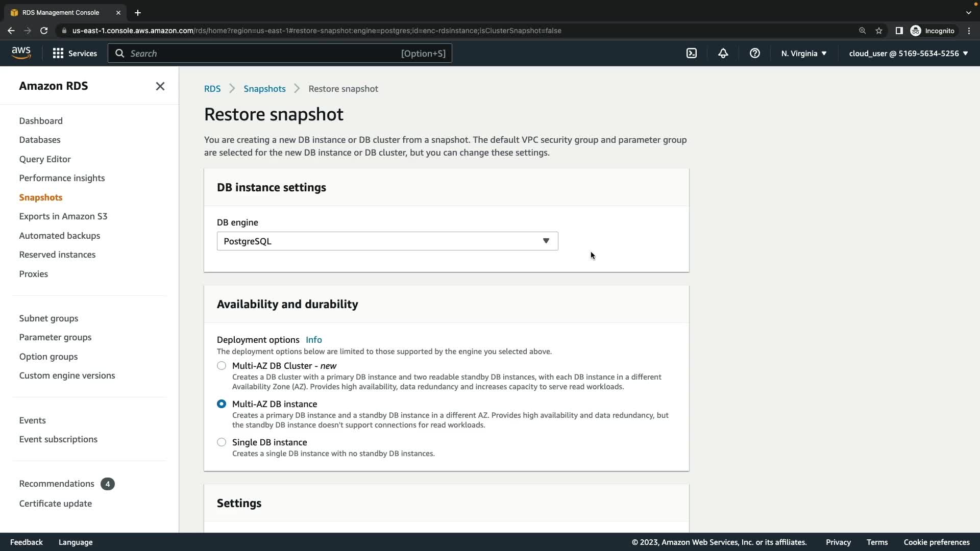Reload the browser page
The width and height of the screenshot is (980, 551).
click(44, 31)
